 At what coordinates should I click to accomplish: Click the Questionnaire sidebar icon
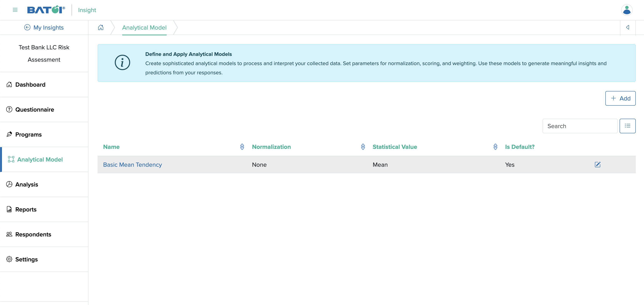coord(9,109)
